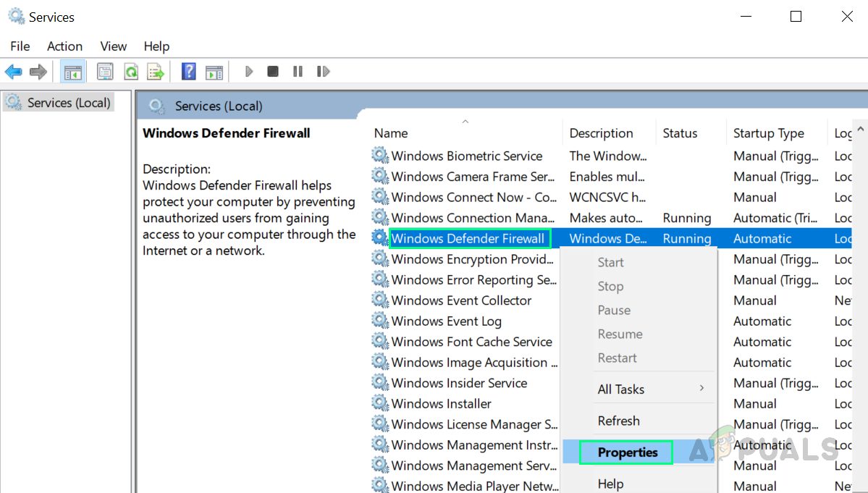Click gear icon of Windows Insider Service

380,382
